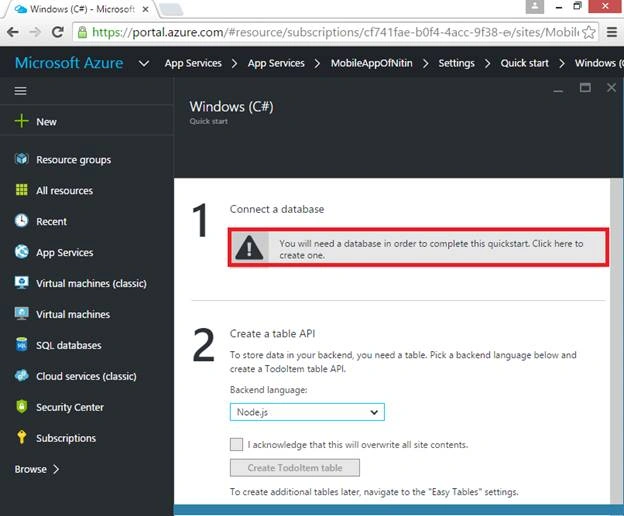This screenshot has width=624, height=516.
Task: Click the Subscriptions key icon
Action: click(21, 437)
